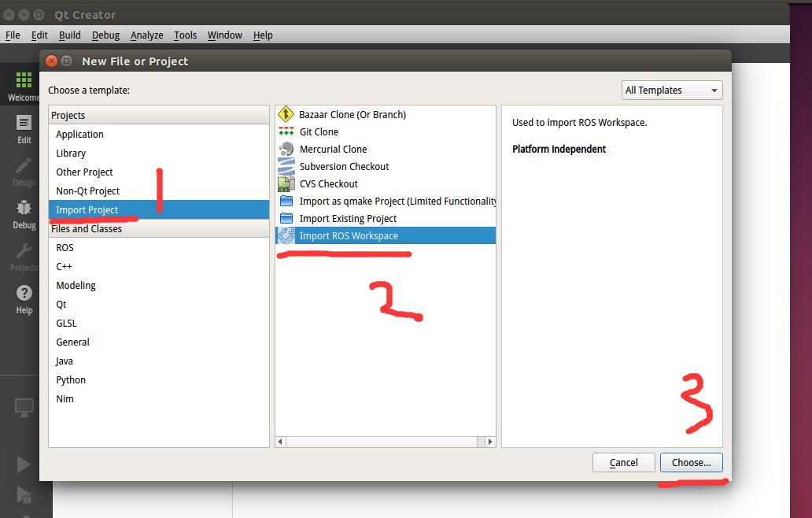Open the All Templates dropdown
812x518 pixels.
672,90
